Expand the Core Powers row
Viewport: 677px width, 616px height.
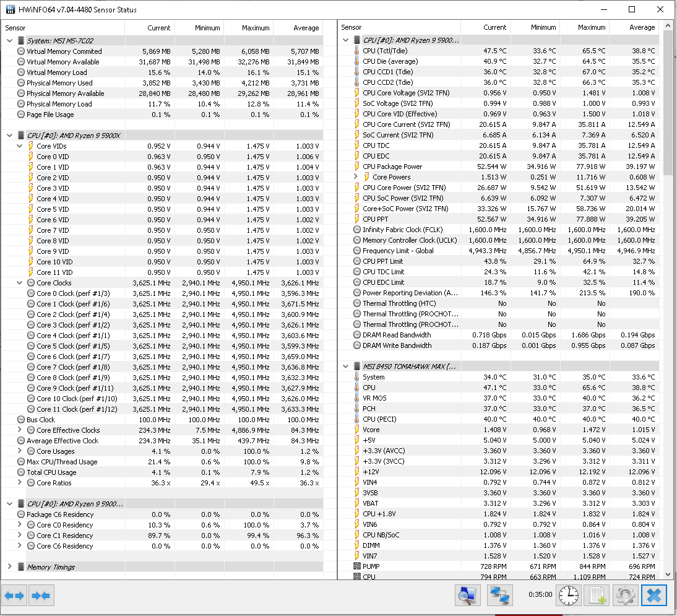coord(356,176)
